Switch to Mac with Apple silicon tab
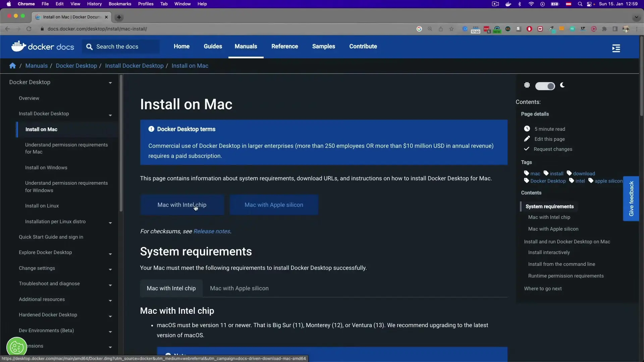This screenshot has height=362, width=644. click(239, 288)
